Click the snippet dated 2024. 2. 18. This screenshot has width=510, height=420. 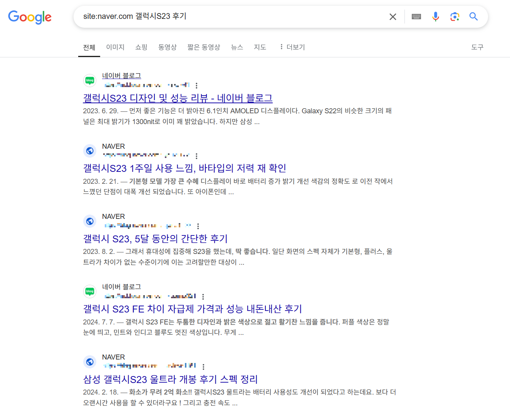[x=240, y=398]
